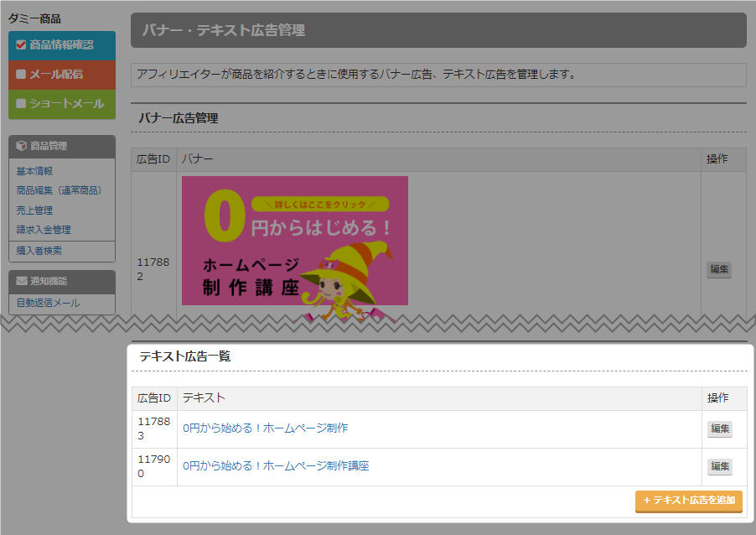Select the 通知機能 panel header
This screenshot has width=756, height=535.
[62, 282]
